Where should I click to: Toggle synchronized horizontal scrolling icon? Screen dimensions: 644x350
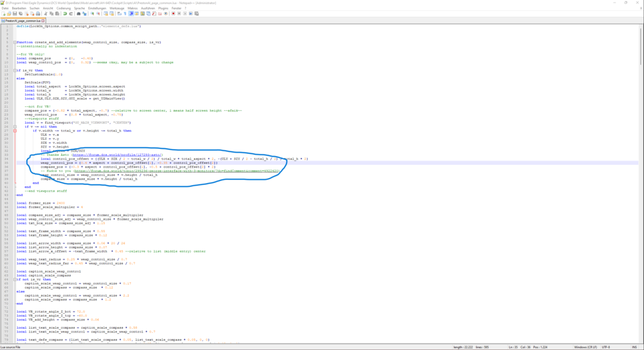[x=111, y=14]
